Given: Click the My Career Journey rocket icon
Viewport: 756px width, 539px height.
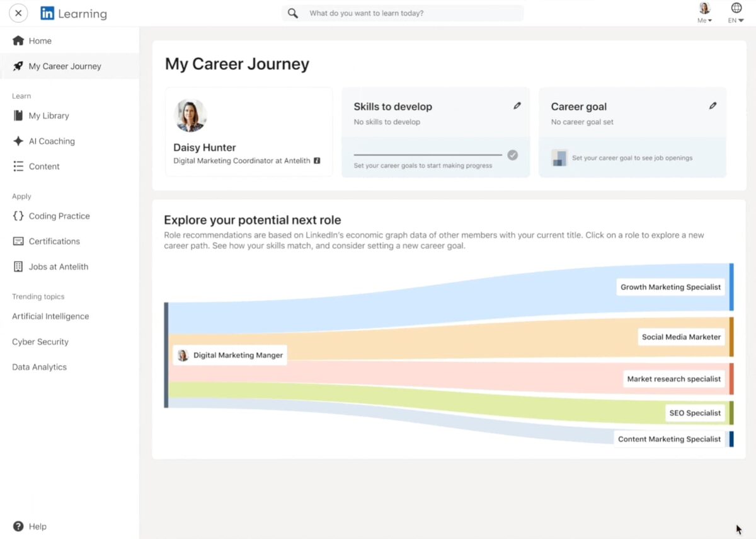Looking at the screenshot, I should point(18,66).
